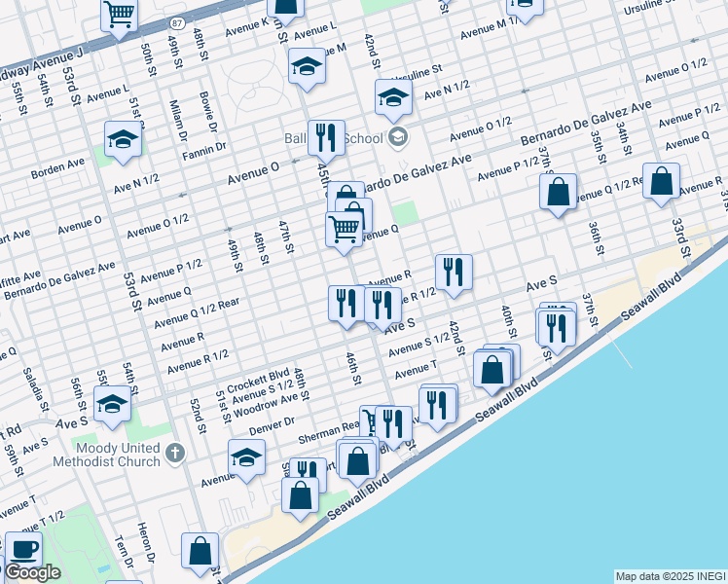Click restaurant marker near 37th St at Seawall
Viewport: 728px width, 584px height.
click(x=557, y=331)
